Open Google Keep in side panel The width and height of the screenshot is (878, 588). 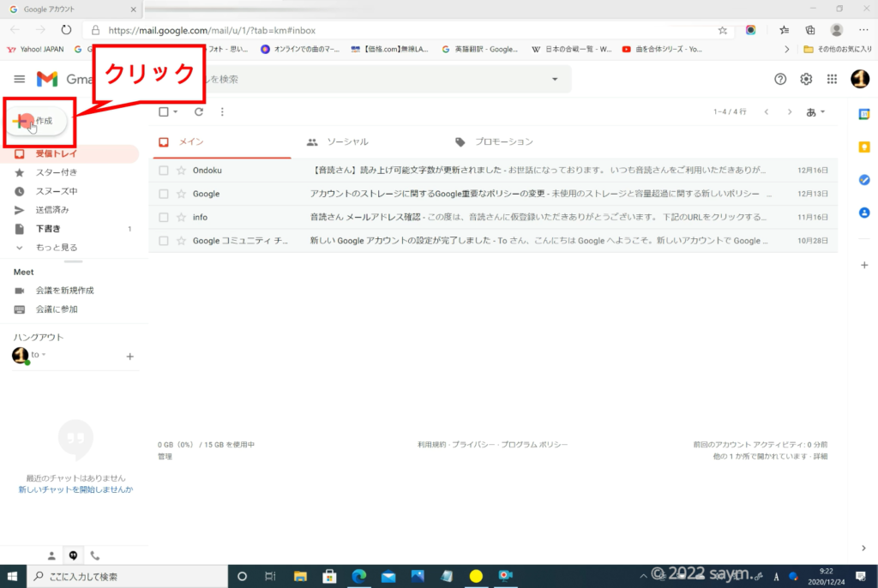[864, 147]
